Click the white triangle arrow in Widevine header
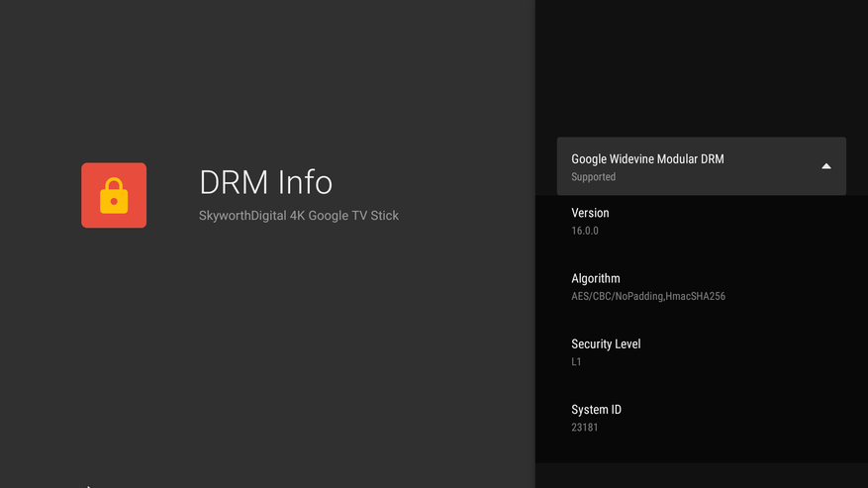868x488 pixels. tap(825, 166)
